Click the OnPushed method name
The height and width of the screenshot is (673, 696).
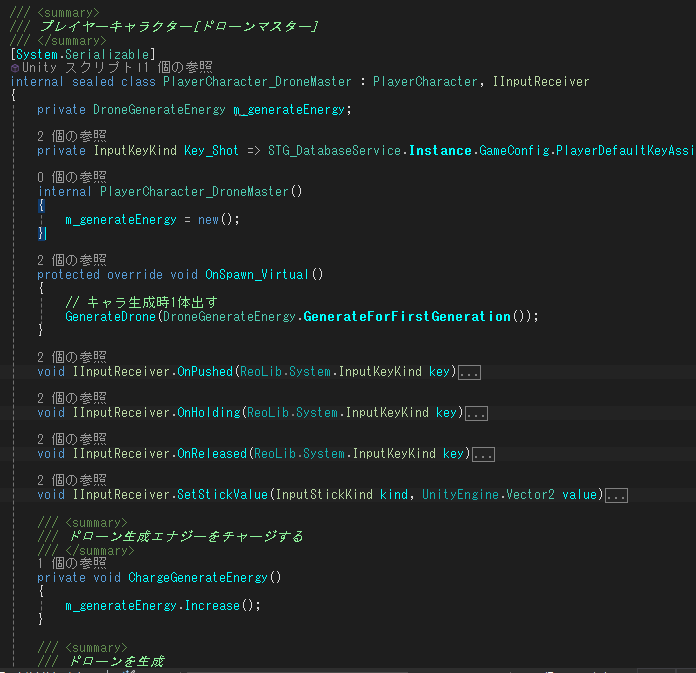click(205, 372)
